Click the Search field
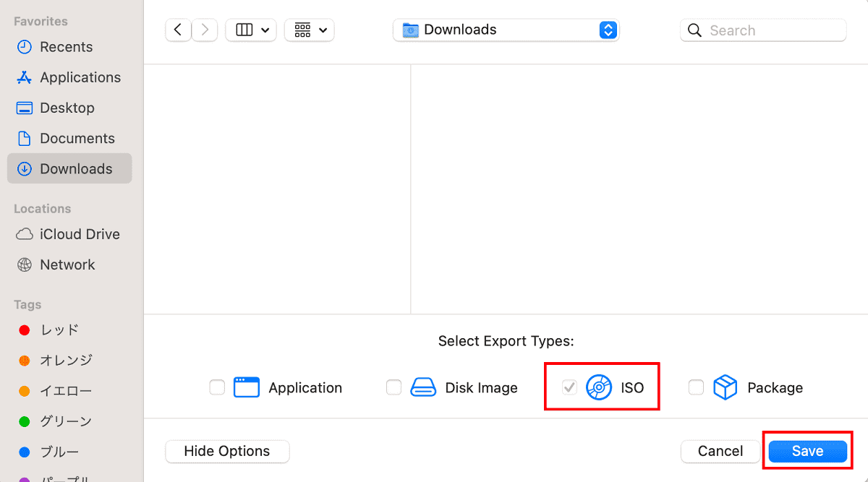 tap(763, 30)
